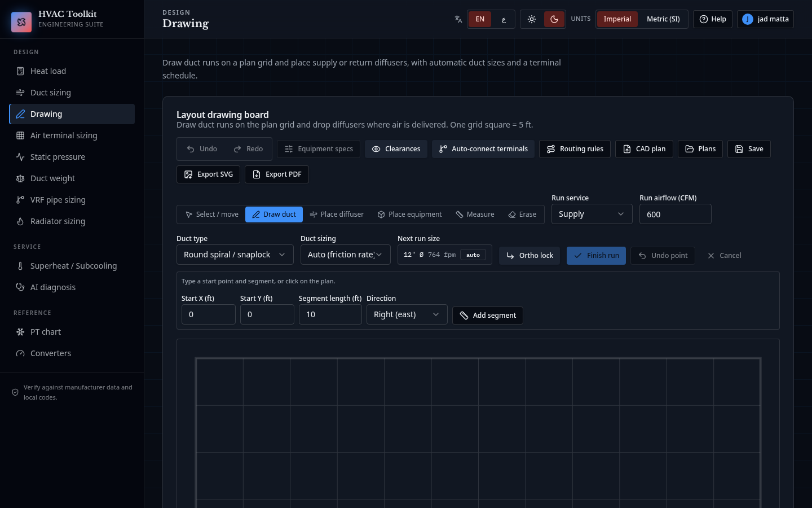Screen dimensions: 812x508
Task: Navigate to Static pressure
Action: (x=72, y=157)
